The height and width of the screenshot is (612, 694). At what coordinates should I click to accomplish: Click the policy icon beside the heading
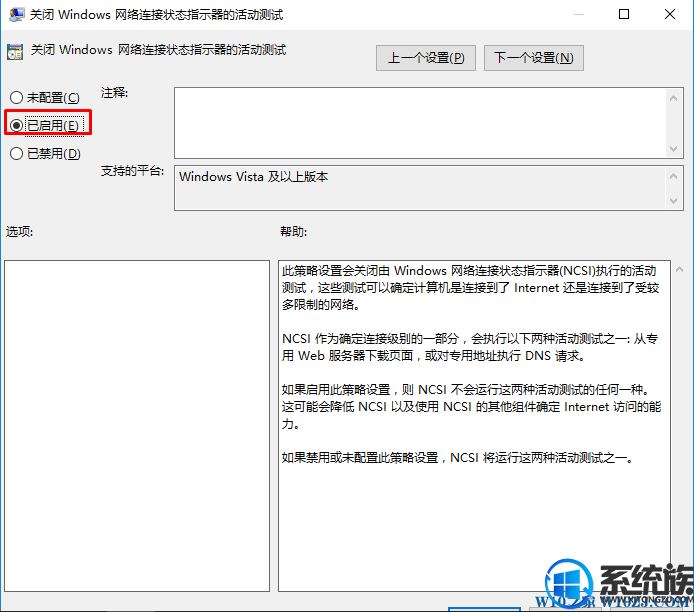(x=15, y=52)
